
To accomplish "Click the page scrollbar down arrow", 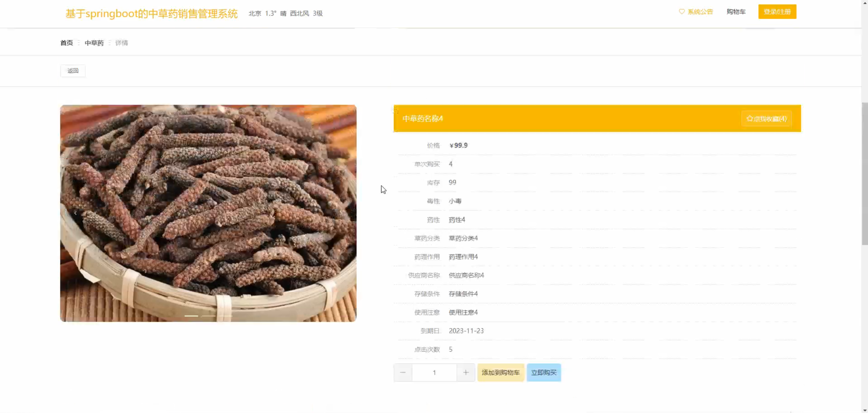I will 865,410.
